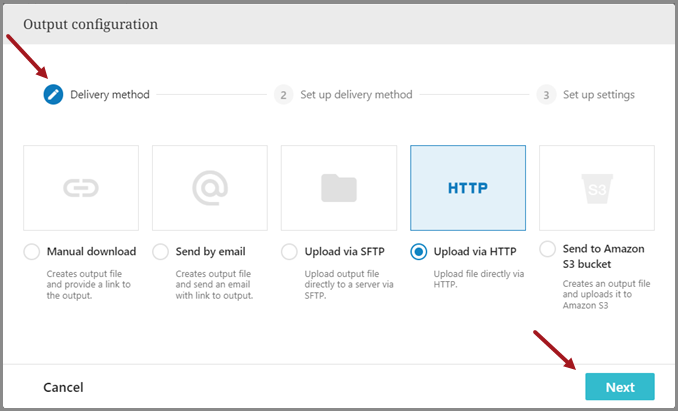
Task: Select the Manual download radio button
Action: 32,252
